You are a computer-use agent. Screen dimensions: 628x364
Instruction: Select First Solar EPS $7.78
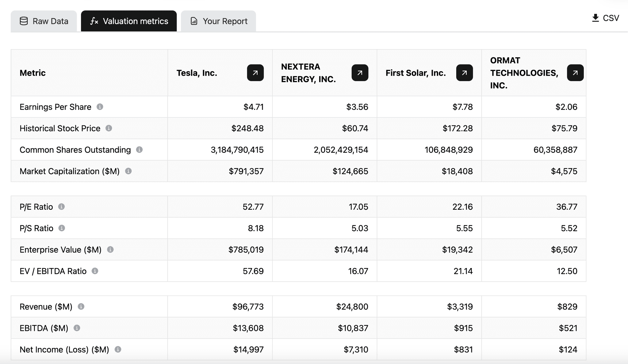pyautogui.click(x=463, y=107)
